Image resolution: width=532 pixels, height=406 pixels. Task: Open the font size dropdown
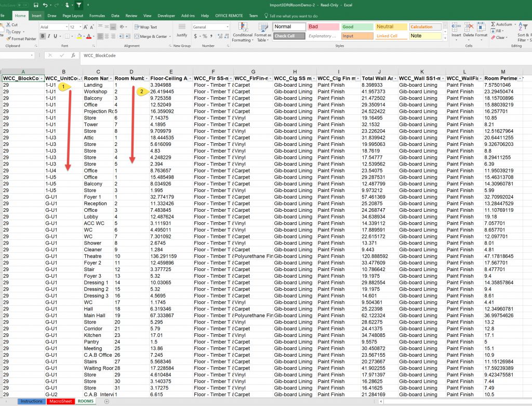click(x=79, y=27)
